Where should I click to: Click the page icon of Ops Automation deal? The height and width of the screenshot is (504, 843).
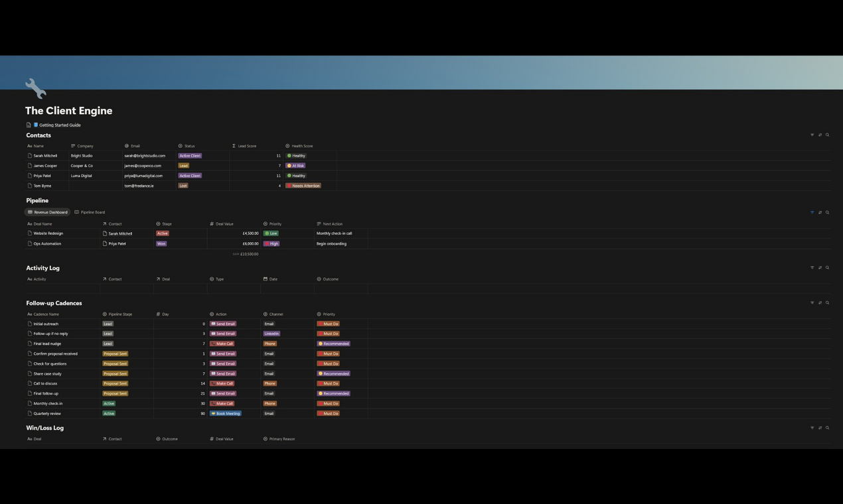coord(29,243)
